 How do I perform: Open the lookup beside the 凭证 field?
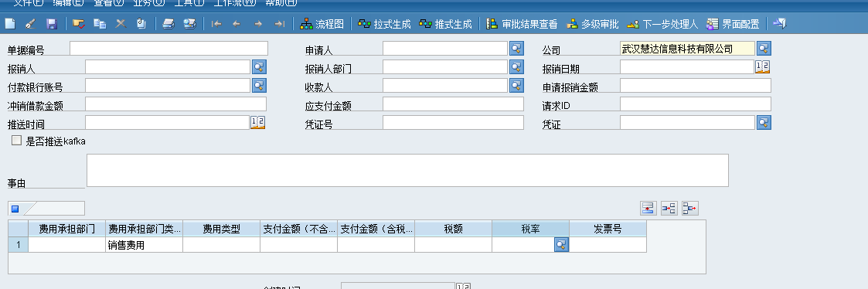(764, 122)
